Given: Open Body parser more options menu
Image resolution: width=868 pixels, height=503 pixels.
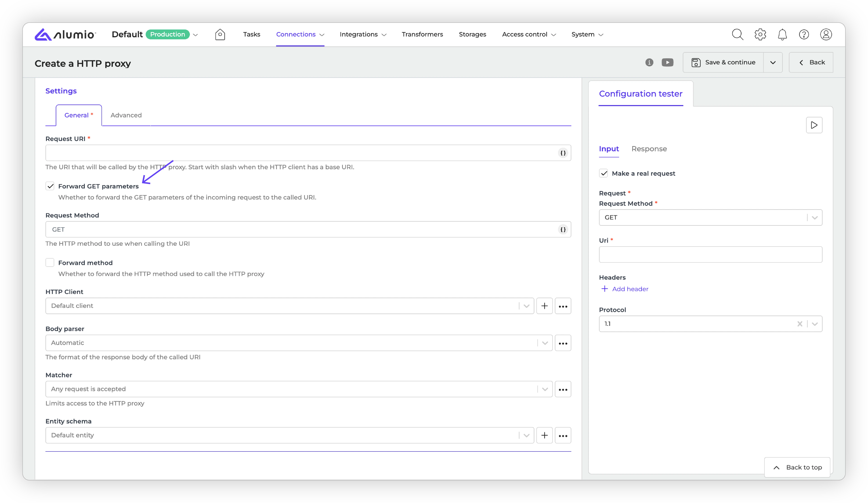Looking at the screenshot, I should 563,343.
